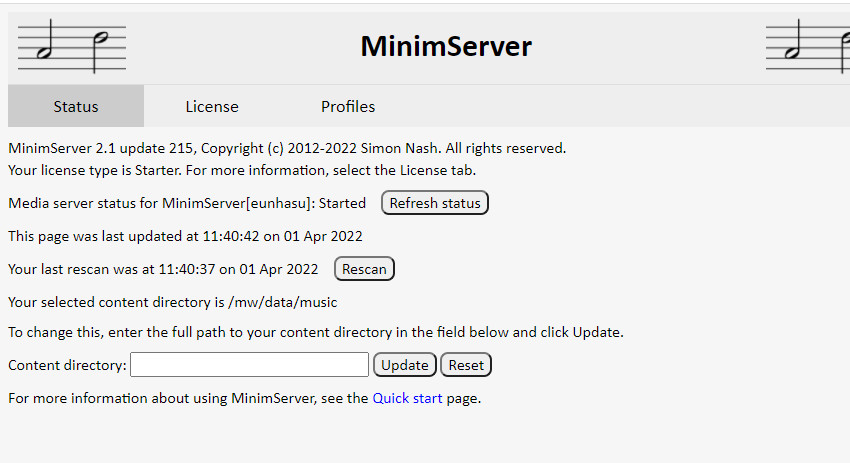Click the Reset button
The width and height of the screenshot is (850, 463).
coord(466,365)
